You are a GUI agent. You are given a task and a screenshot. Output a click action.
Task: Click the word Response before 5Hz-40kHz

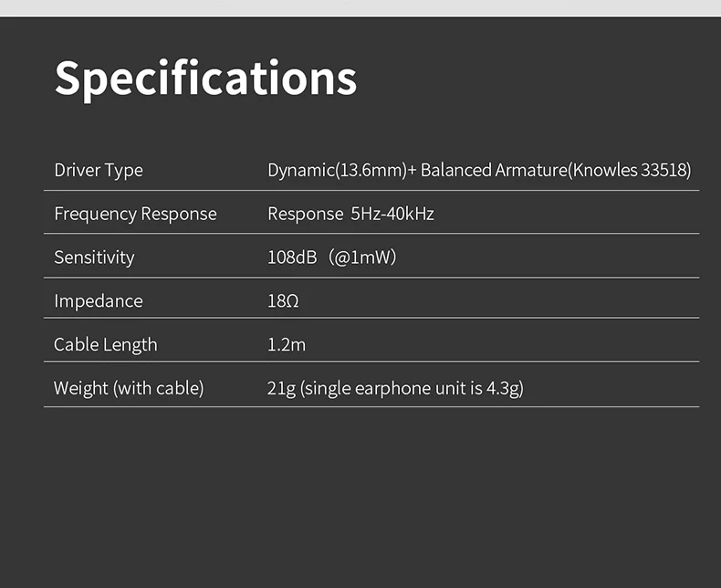305,214
